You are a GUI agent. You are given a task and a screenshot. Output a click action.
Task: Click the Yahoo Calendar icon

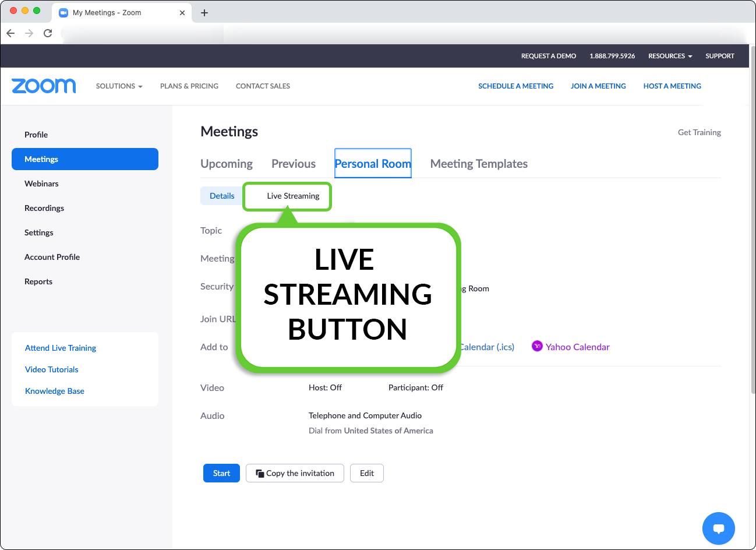coord(537,346)
